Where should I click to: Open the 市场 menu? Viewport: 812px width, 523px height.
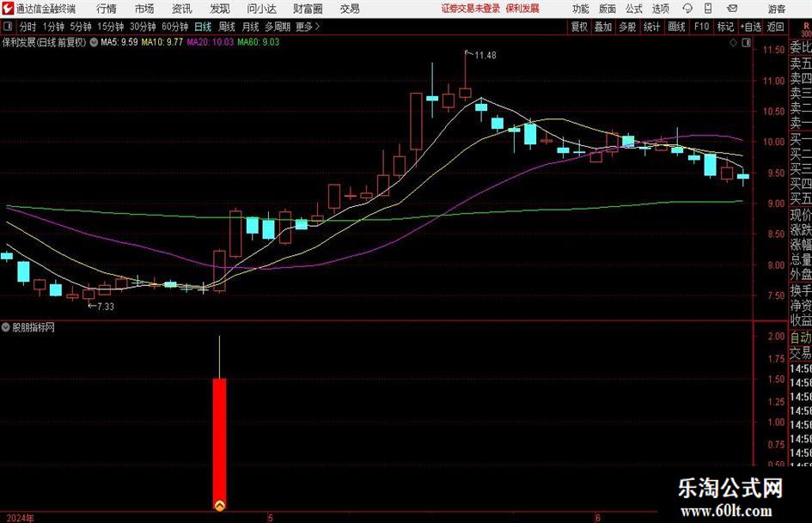tap(144, 9)
